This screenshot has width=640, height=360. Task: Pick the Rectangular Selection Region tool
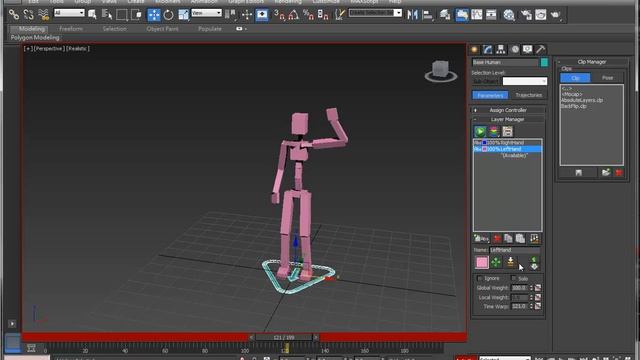[x=122, y=15]
